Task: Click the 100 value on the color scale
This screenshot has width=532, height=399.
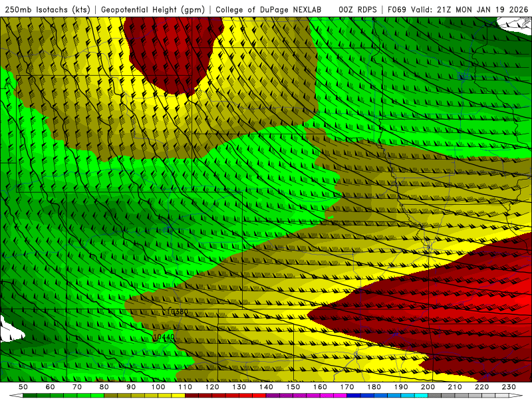Action: pos(158,387)
